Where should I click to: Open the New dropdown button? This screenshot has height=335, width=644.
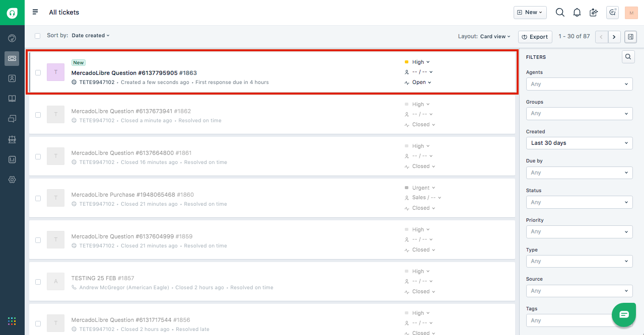tap(530, 13)
